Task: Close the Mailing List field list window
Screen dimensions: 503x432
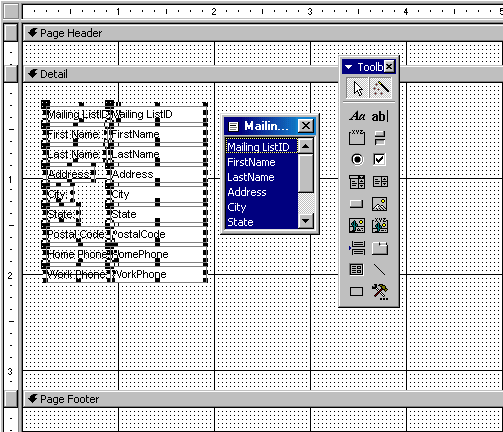Action: (306, 126)
